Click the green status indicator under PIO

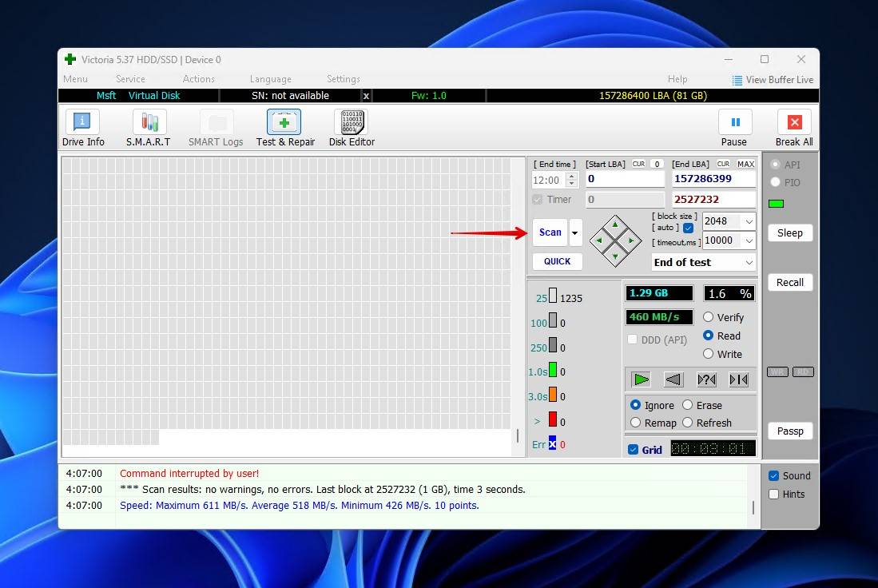pyautogui.click(x=776, y=204)
